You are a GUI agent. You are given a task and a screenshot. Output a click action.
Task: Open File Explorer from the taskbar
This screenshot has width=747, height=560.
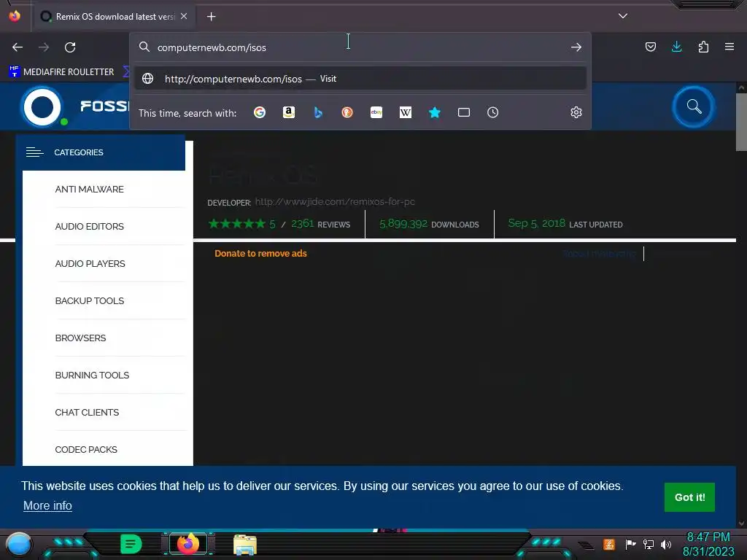pos(245,544)
